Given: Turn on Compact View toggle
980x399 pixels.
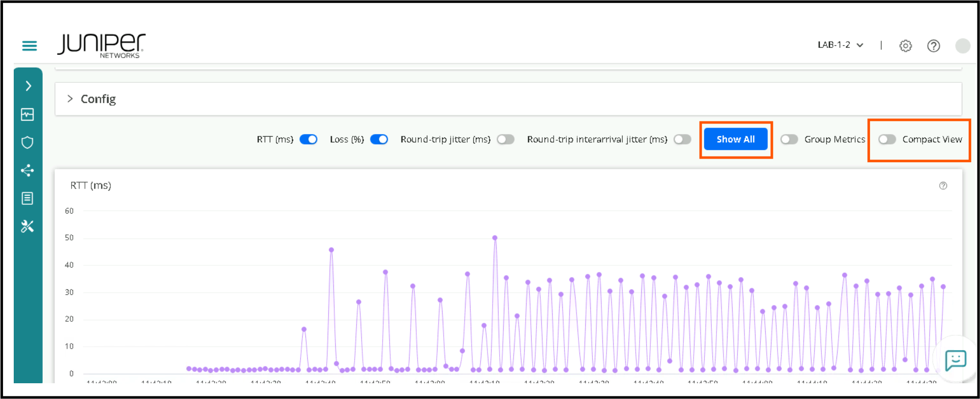Looking at the screenshot, I should tap(887, 139).
